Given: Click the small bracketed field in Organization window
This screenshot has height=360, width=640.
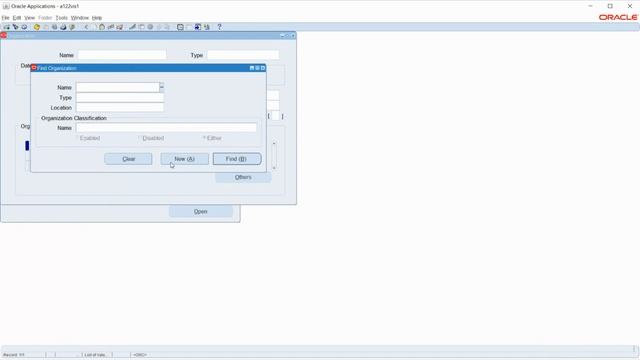Looking at the screenshot, I should pyautogui.click(x=276, y=116).
